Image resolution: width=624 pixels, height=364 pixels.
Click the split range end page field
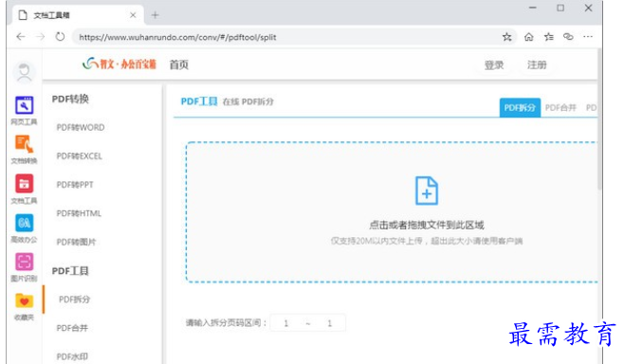329,323
